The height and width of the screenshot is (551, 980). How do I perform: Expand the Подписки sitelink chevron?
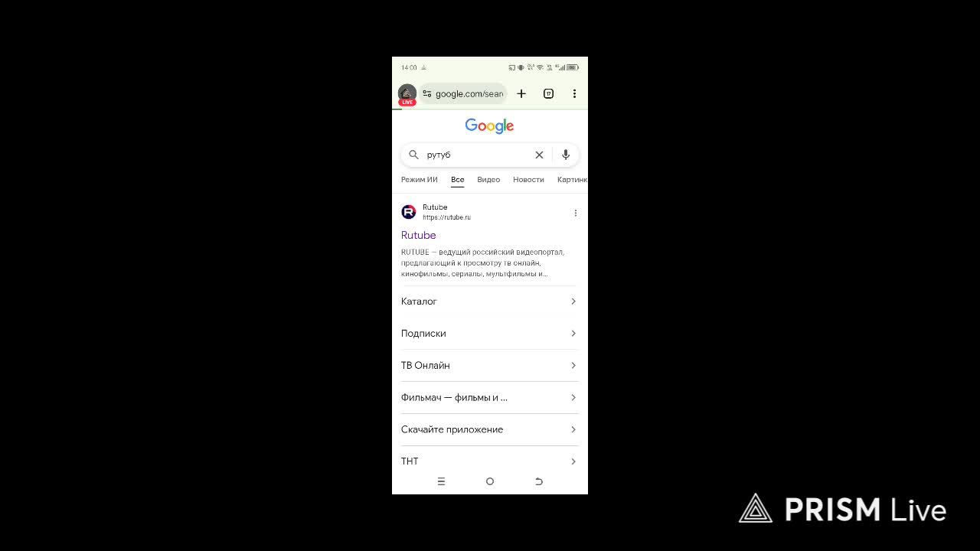573,334
